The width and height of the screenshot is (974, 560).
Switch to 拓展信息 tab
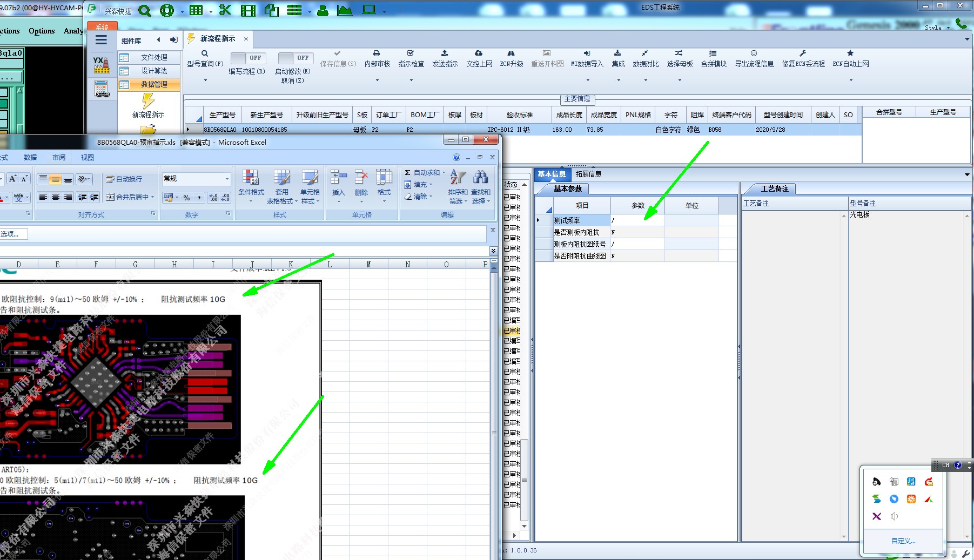pos(588,174)
